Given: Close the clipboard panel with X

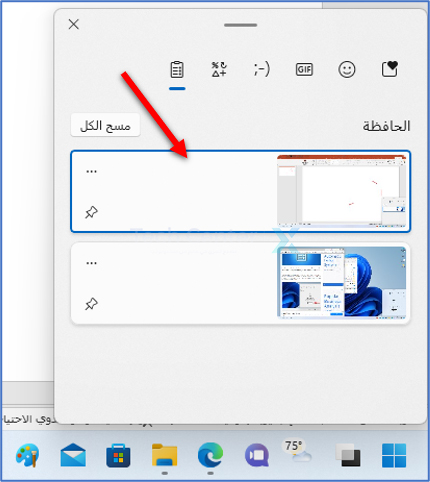Looking at the screenshot, I should point(74,24).
